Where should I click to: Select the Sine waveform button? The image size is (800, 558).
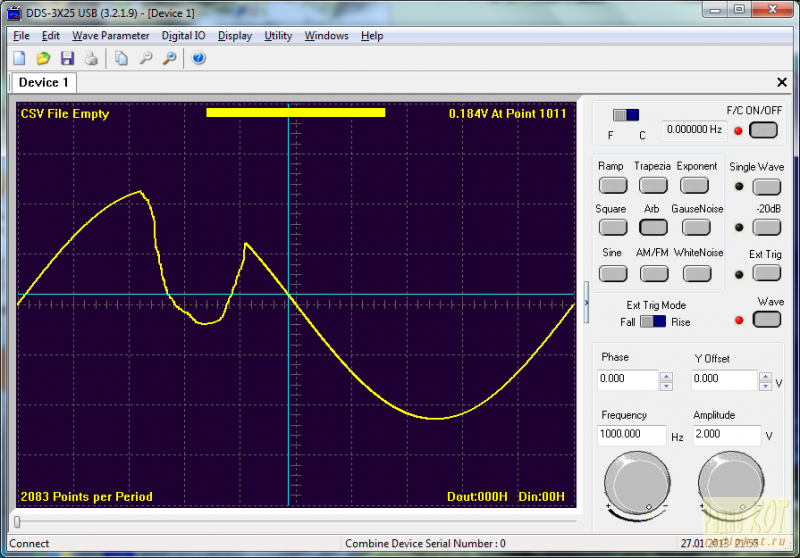pos(613,273)
